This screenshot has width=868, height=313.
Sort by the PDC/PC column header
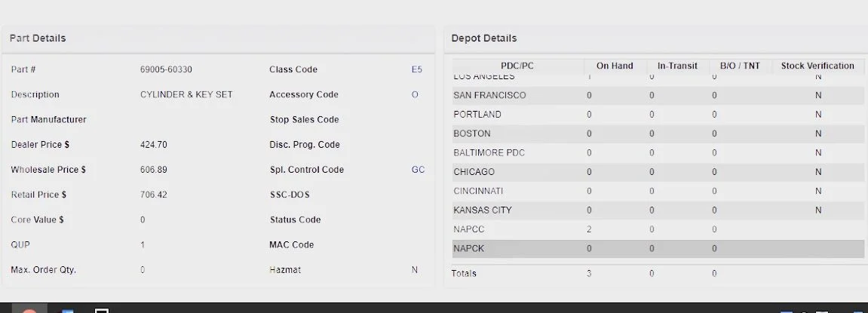517,66
